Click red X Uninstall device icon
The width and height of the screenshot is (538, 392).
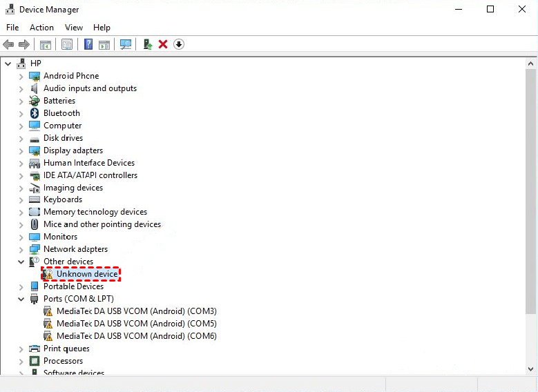[x=163, y=44]
